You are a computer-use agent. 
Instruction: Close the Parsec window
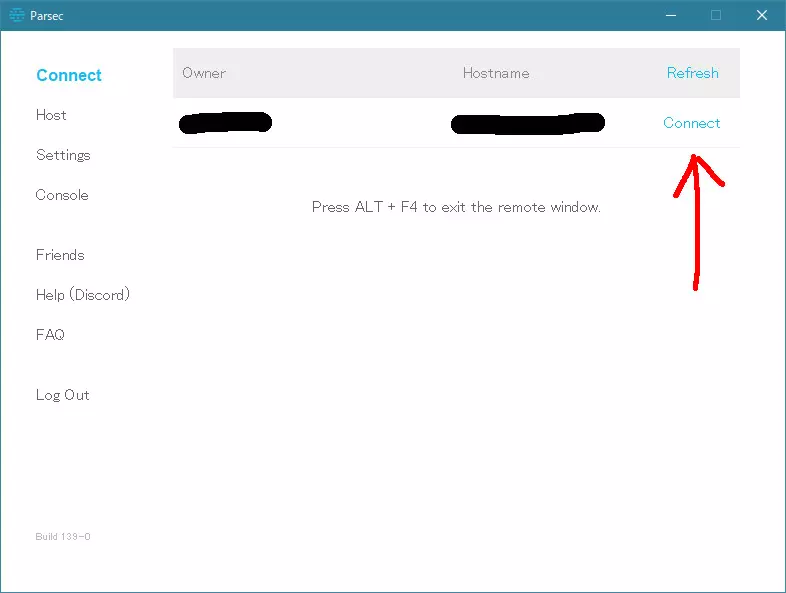pyautogui.click(x=762, y=16)
